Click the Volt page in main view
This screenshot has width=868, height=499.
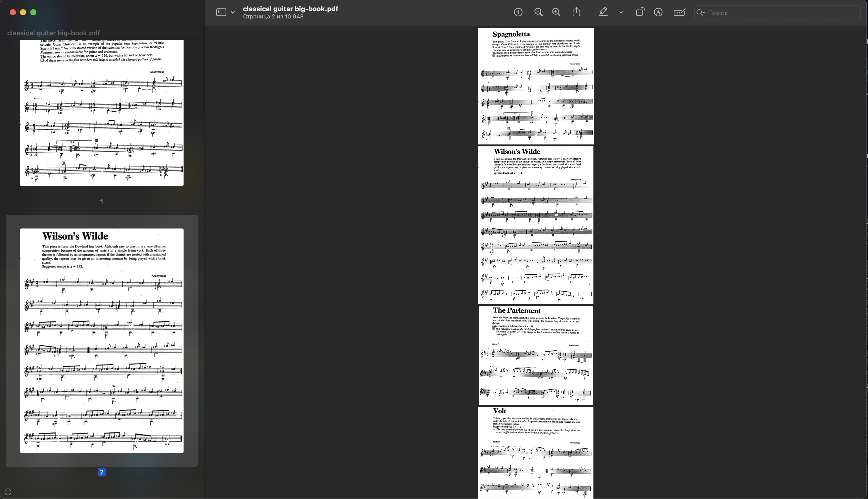[536, 453]
